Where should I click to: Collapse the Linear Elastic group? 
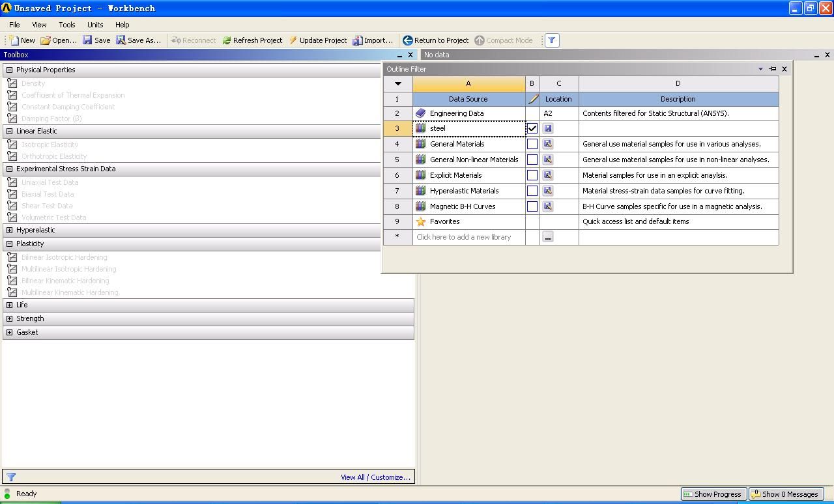click(x=9, y=131)
